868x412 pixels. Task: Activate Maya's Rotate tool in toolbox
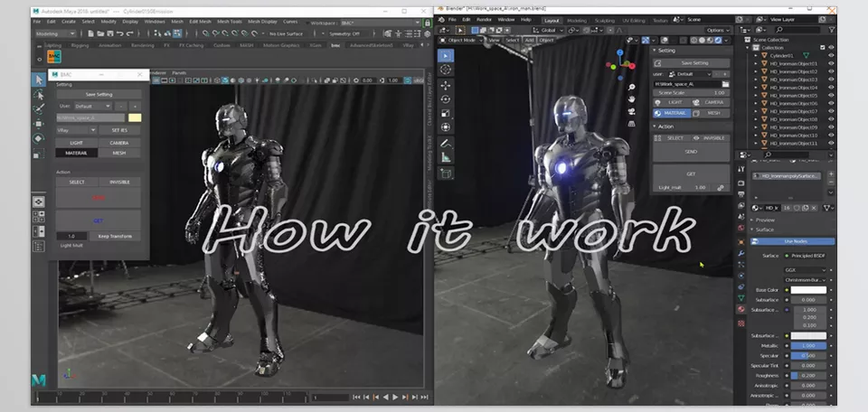click(x=39, y=138)
